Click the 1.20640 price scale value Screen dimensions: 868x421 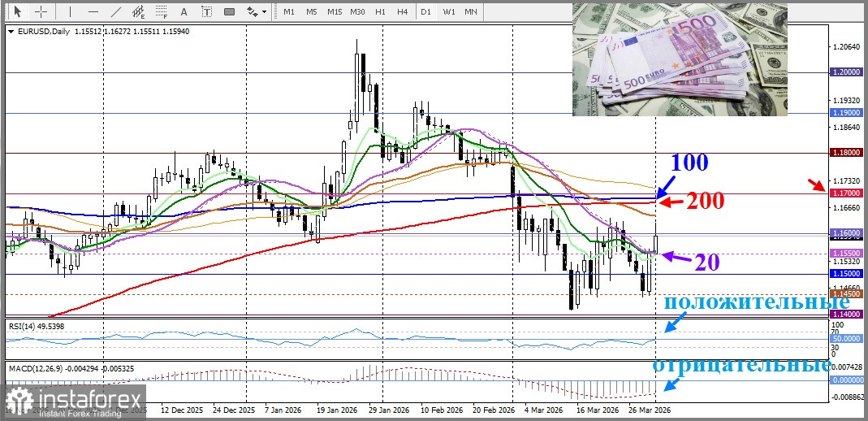point(844,47)
